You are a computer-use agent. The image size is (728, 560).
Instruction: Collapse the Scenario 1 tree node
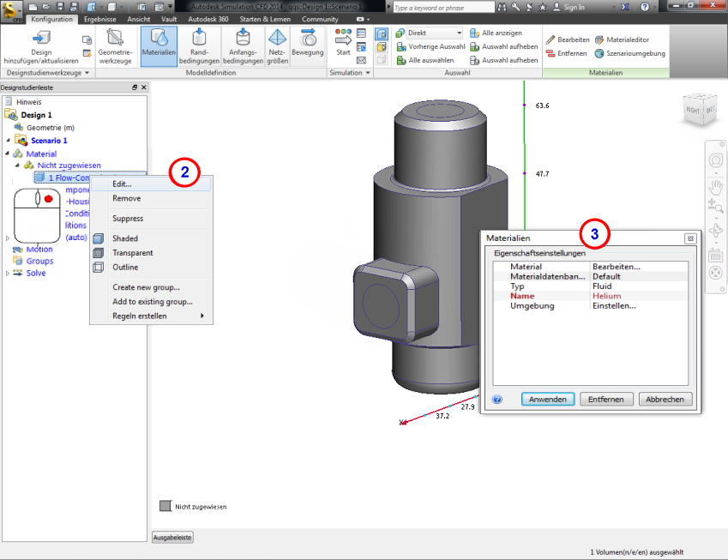[8, 141]
